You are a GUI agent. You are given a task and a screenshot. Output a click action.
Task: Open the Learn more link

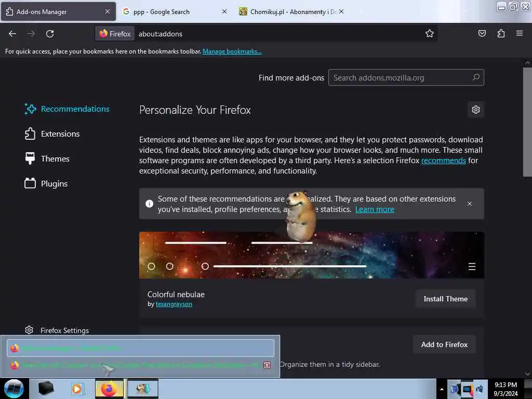[375, 209]
